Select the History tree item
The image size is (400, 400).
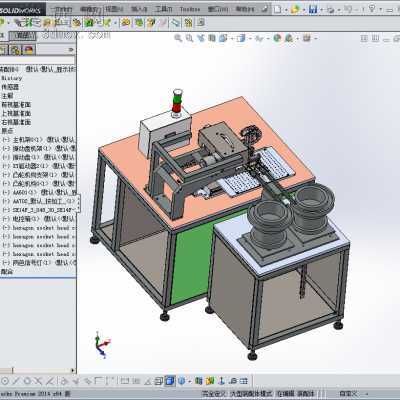tap(12, 78)
